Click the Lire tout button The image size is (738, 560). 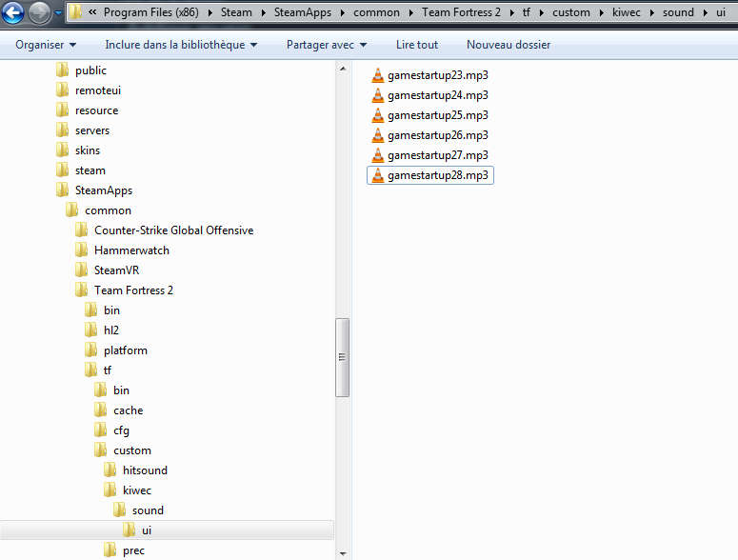[417, 45]
